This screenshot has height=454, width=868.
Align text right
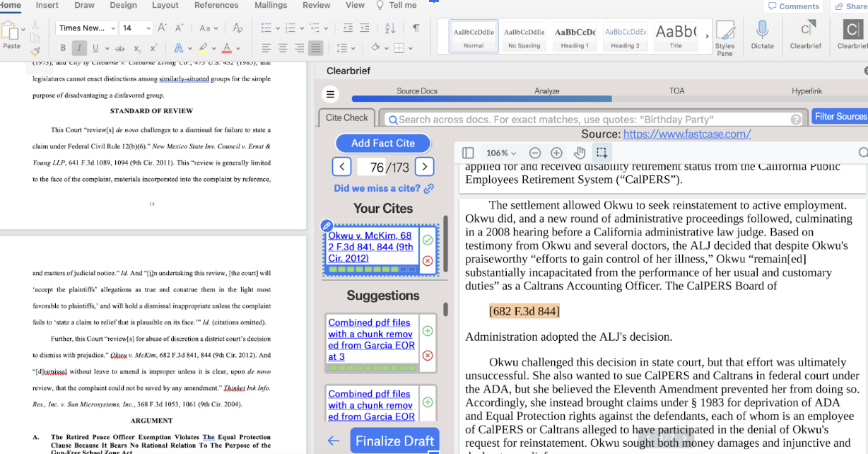[x=299, y=48]
